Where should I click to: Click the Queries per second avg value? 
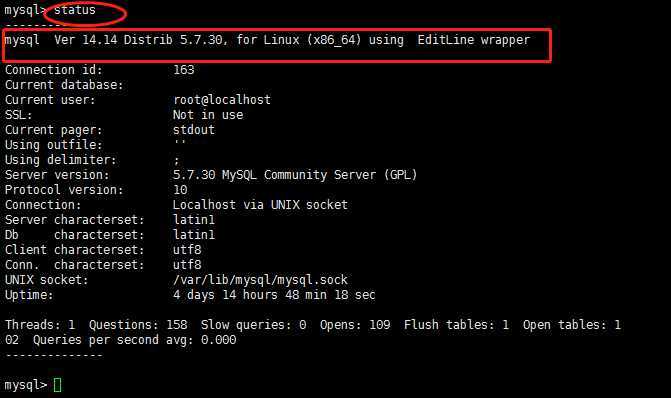click(x=134, y=340)
